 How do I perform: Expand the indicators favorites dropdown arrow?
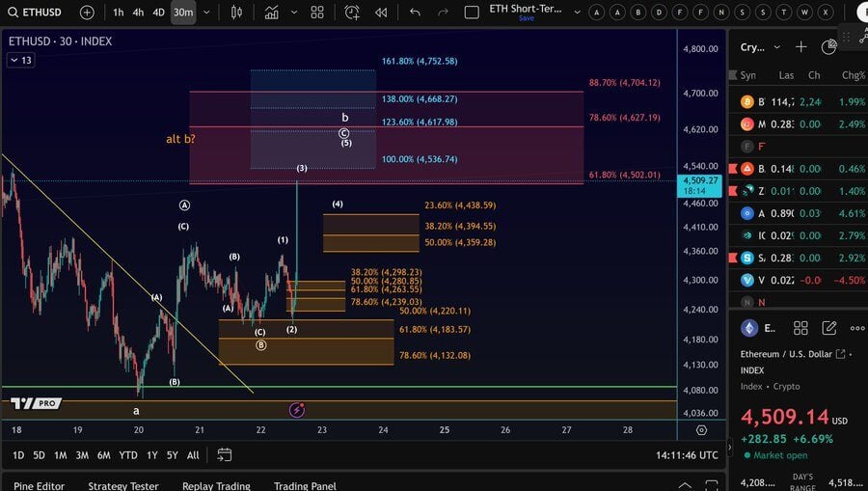(294, 13)
